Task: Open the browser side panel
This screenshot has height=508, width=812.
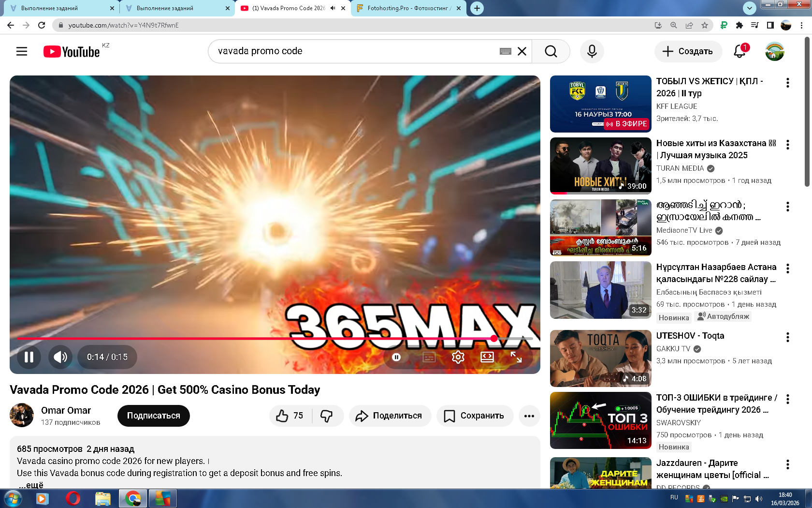Action: 770,25
